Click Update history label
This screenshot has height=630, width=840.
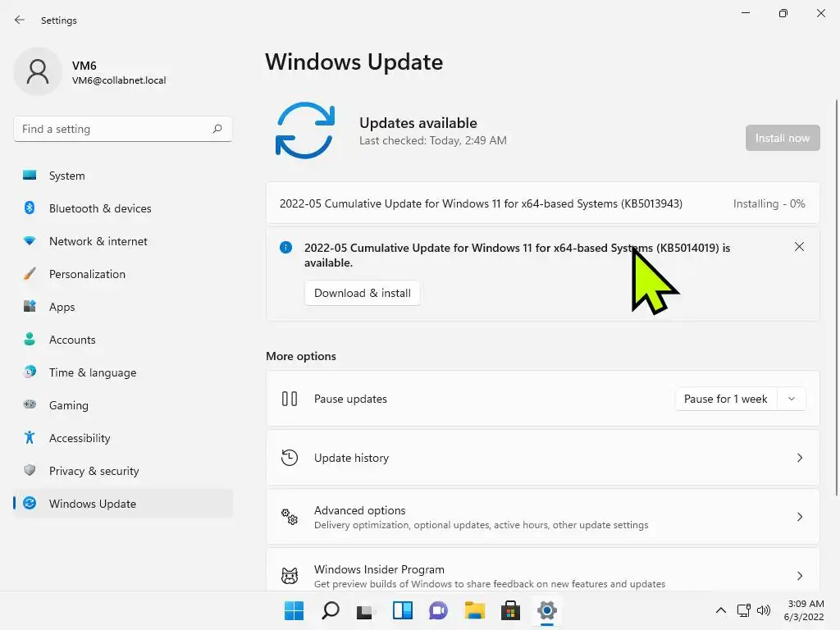[x=351, y=458]
